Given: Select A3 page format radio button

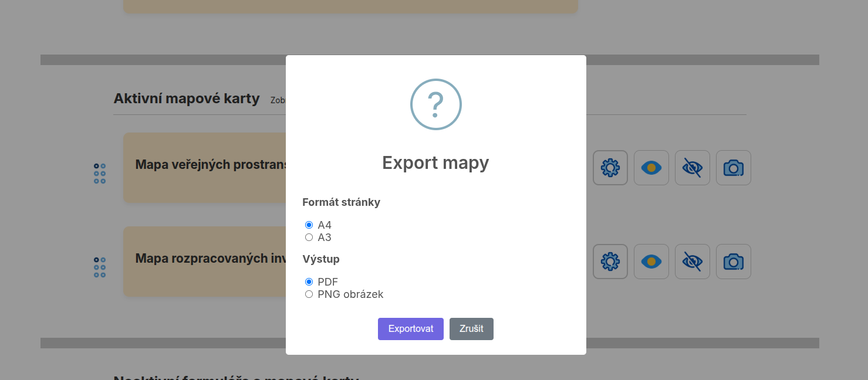Looking at the screenshot, I should (309, 238).
